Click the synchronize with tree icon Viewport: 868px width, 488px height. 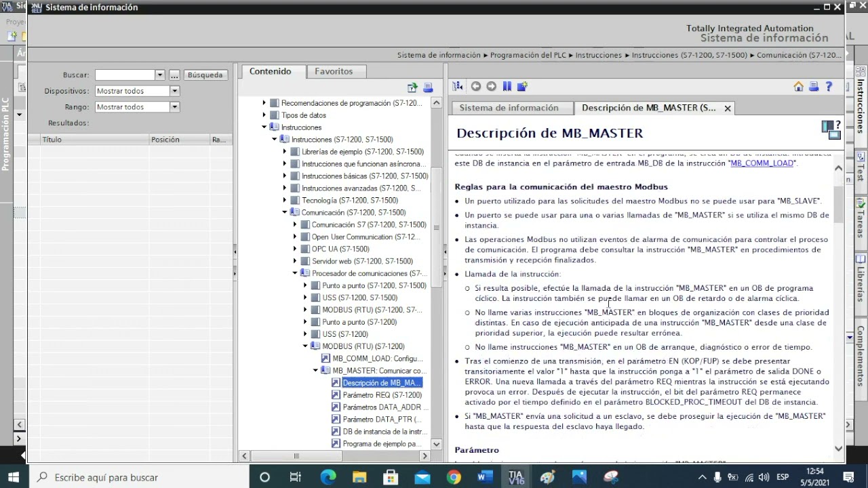coord(458,86)
